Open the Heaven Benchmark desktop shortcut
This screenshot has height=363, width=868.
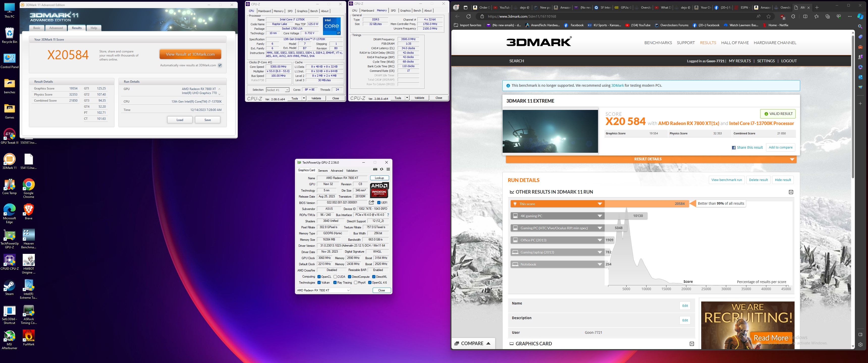point(29,239)
